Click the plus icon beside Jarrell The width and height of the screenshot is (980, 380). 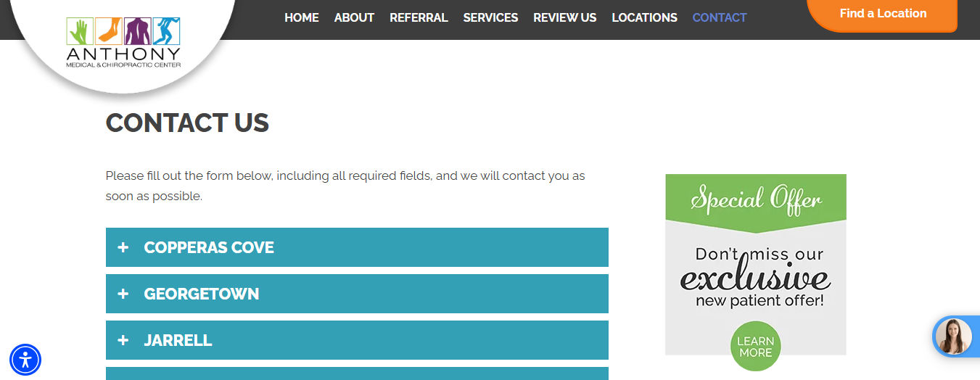point(123,340)
